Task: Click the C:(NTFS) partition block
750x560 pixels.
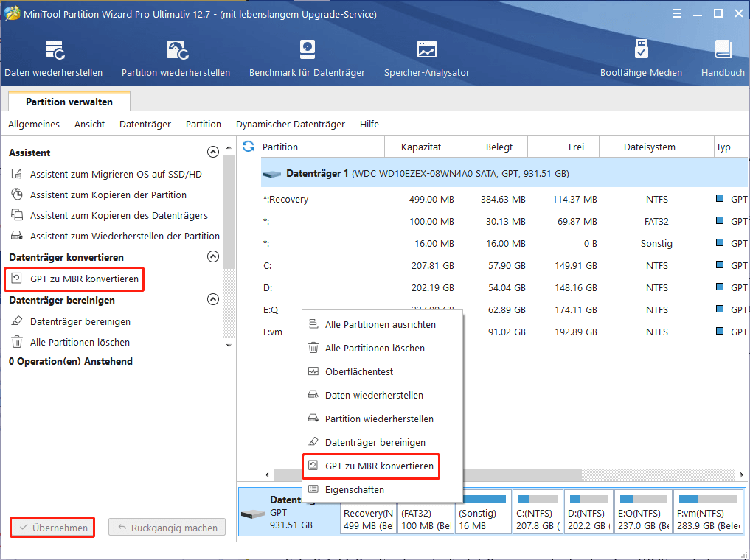Action: click(538, 511)
